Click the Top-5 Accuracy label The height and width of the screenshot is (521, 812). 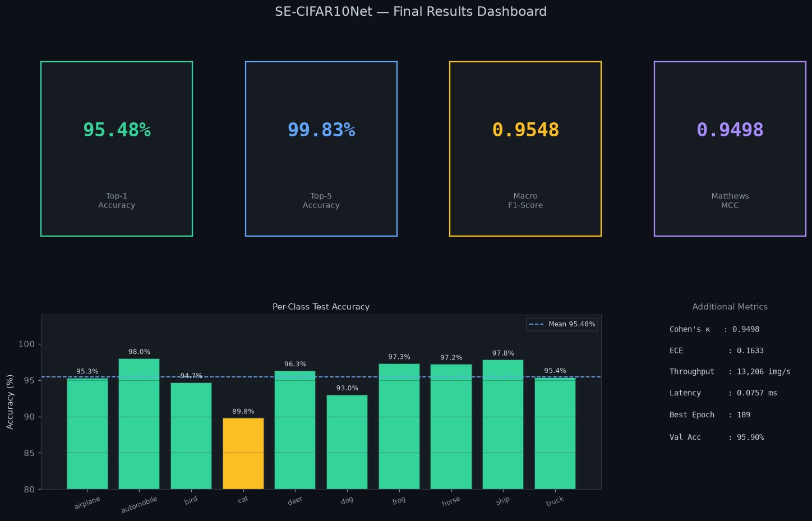coord(321,201)
